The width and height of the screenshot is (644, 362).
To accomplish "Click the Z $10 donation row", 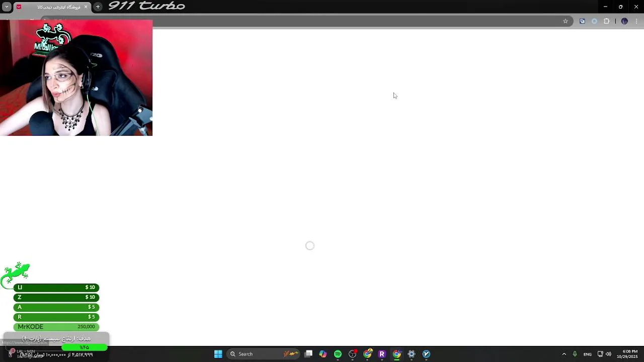I will click(56, 297).
